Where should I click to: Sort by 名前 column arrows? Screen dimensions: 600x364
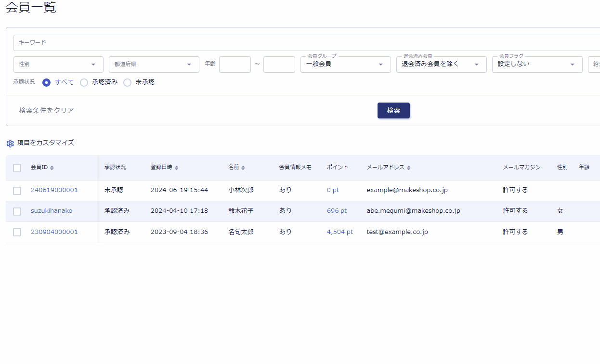point(243,168)
